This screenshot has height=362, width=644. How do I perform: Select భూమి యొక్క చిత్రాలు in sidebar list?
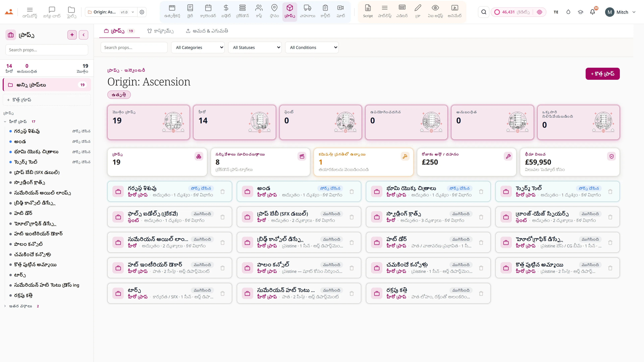tap(36, 152)
